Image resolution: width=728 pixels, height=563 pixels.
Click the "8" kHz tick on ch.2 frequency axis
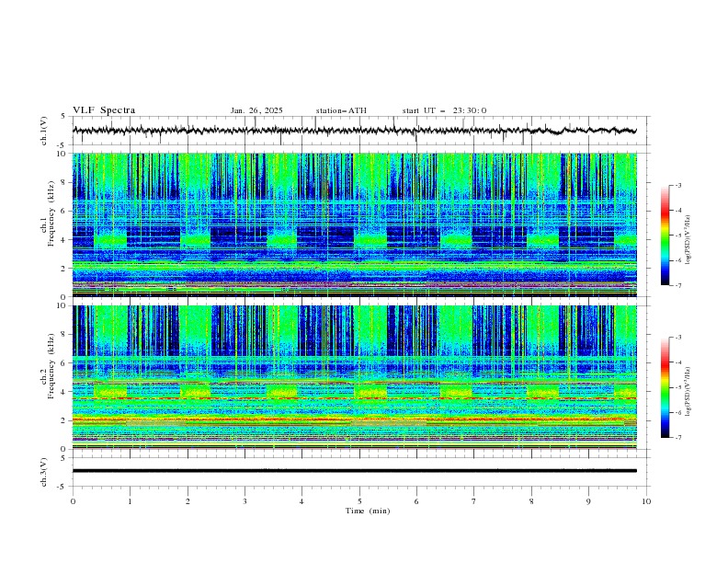point(64,335)
